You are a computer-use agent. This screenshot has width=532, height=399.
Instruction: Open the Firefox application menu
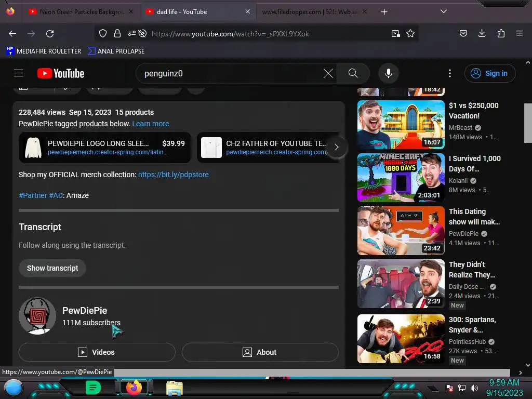coord(519,33)
